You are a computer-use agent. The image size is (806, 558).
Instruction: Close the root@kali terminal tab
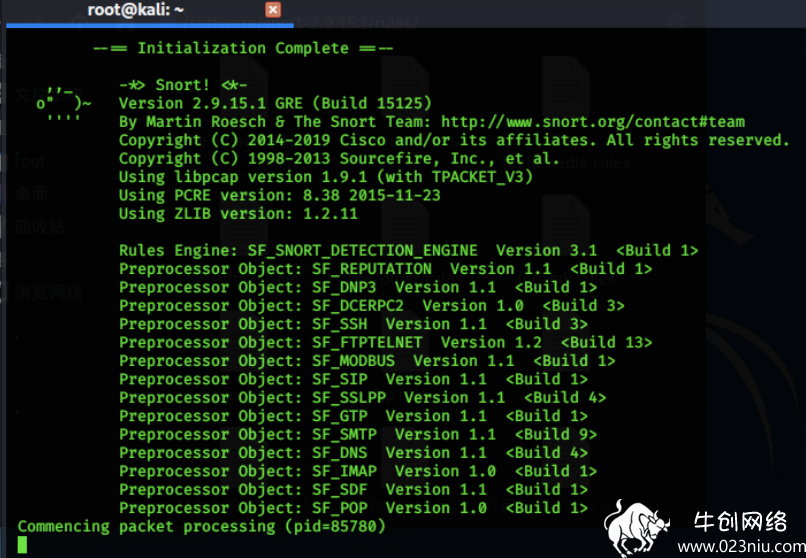273,10
